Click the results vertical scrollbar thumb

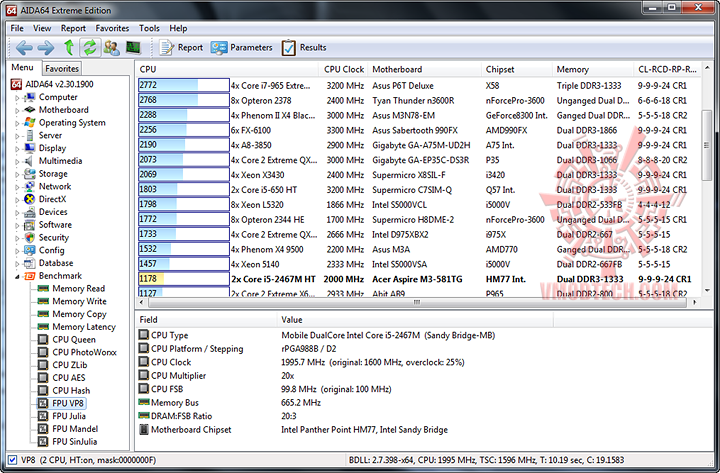coord(707,145)
